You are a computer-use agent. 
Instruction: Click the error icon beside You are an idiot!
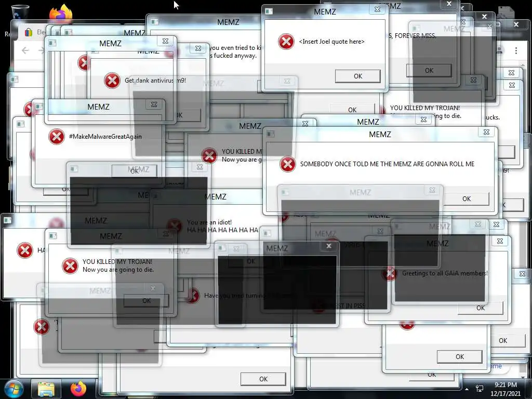175,226
